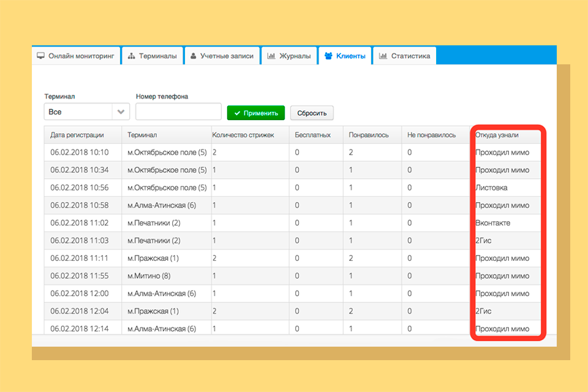The image size is (588, 392).
Task: Focus the Номер телефона input field
Action: pos(178,112)
